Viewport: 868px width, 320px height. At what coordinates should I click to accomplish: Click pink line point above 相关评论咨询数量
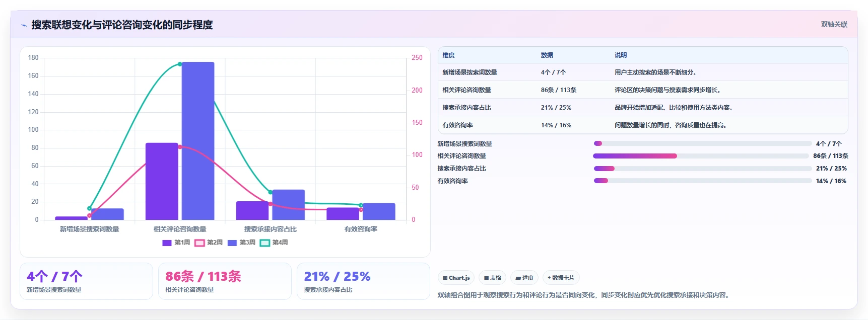click(180, 147)
